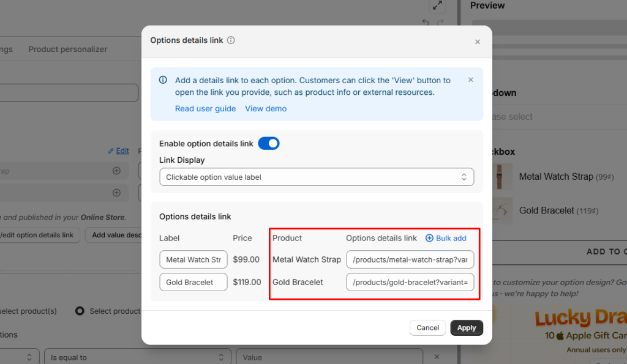The image size is (627, 364).
Task: Close the Options details link dialog
Action: point(478,42)
